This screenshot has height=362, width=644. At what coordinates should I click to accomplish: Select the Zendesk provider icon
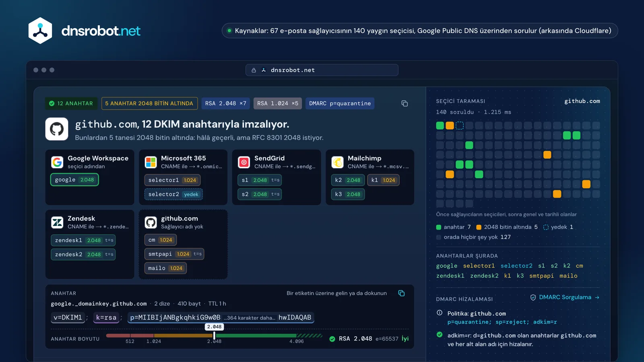click(57, 222)
